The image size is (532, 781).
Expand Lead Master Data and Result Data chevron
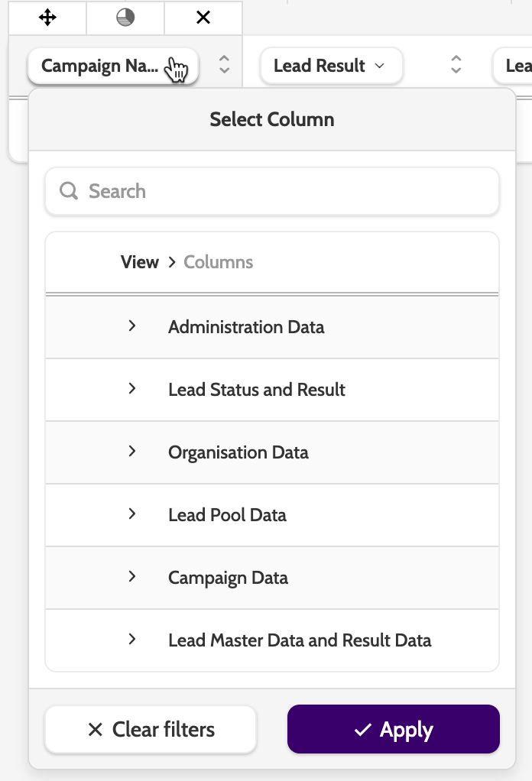[x=132, y=640]
